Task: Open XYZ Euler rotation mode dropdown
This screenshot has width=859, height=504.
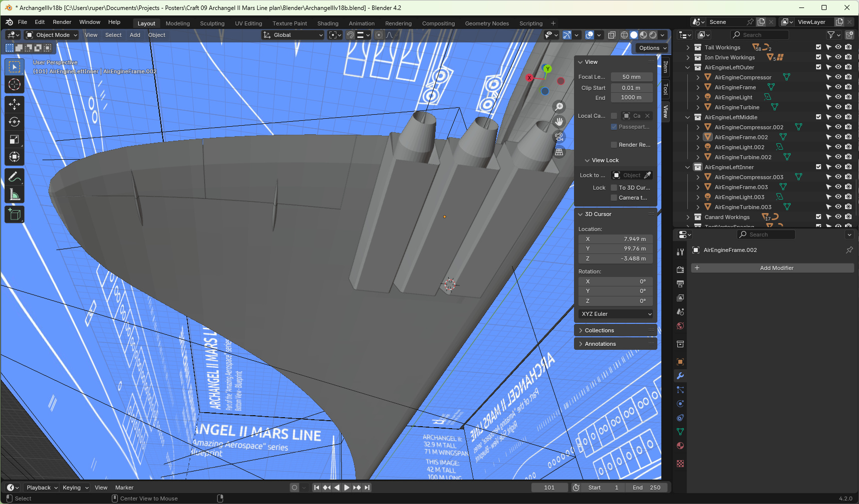Action: [x=615, y=314]
